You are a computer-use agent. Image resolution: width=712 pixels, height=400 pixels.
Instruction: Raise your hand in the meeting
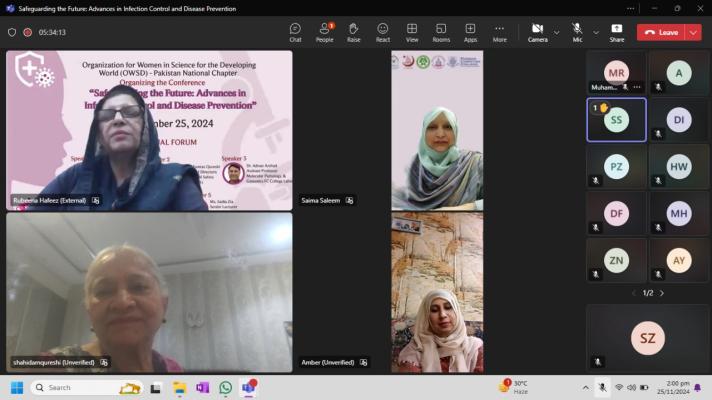354,32
